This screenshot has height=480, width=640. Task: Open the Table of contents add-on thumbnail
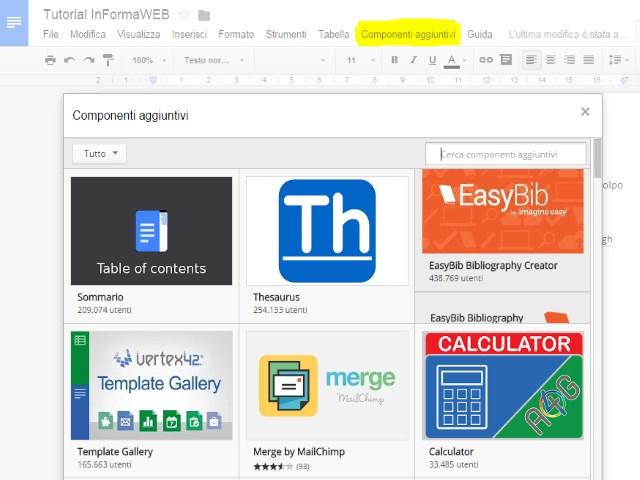click(x=151, y=231)
